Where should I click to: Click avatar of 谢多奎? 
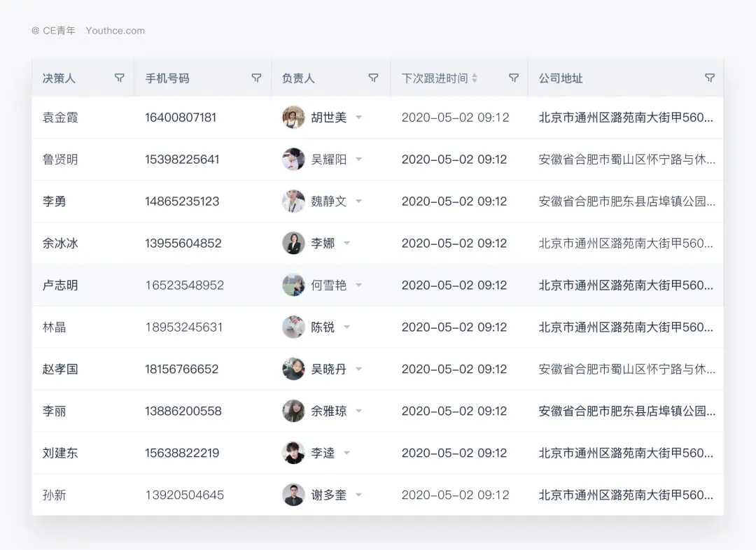(x=293, y=495)
